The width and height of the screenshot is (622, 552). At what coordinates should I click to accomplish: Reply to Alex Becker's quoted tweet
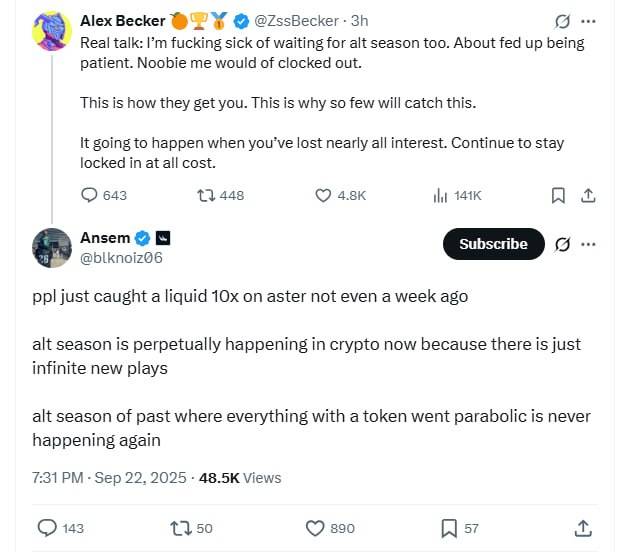(x=90, y=196)
